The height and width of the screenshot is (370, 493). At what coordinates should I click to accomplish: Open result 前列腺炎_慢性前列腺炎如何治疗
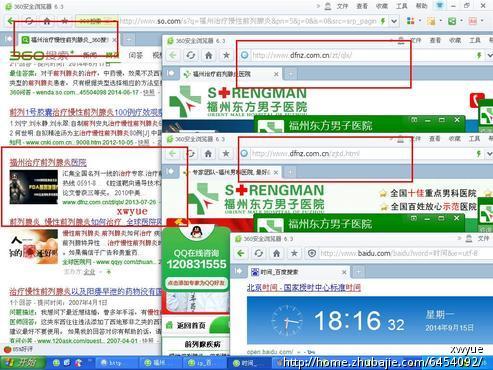(x=85, y=221)
